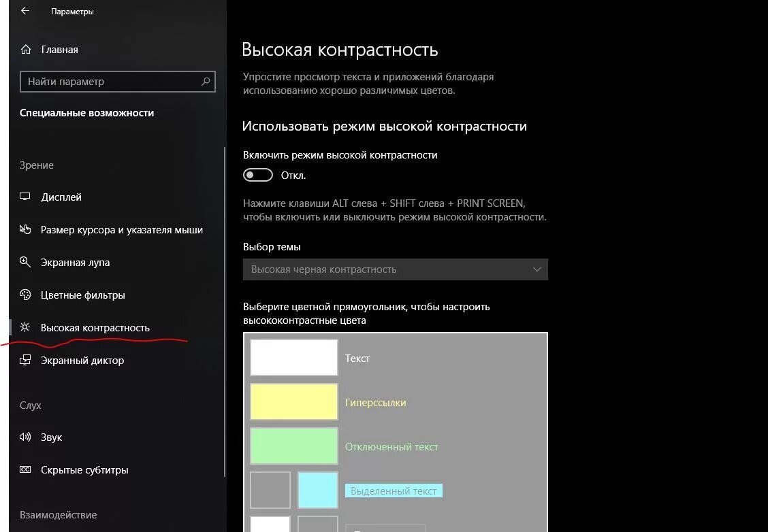Expand the Высокая черная контрастность combo box
This screenshot has height=532, width=768.
(x=395, y=269)
